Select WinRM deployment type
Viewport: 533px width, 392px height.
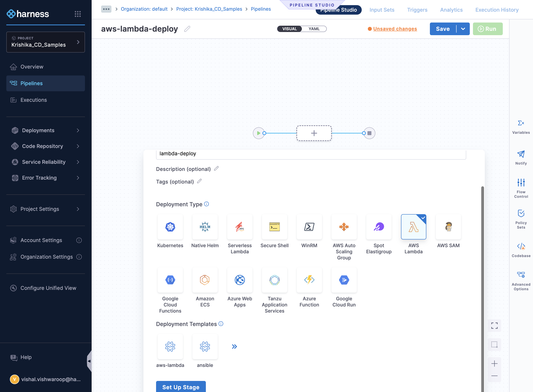click(x=309, y=227)
